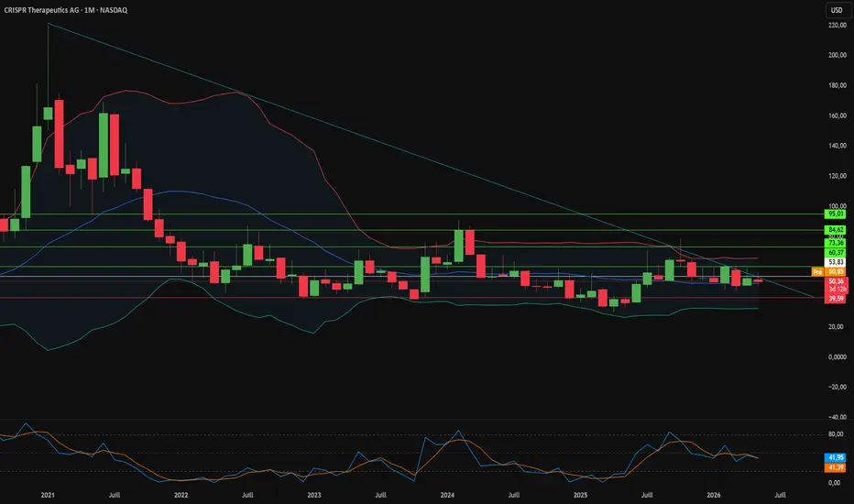The width and height of the screenshot is (854, 504).
Task: Select the blue 41,95 indicator value label
Action: (x=836, y=457)
